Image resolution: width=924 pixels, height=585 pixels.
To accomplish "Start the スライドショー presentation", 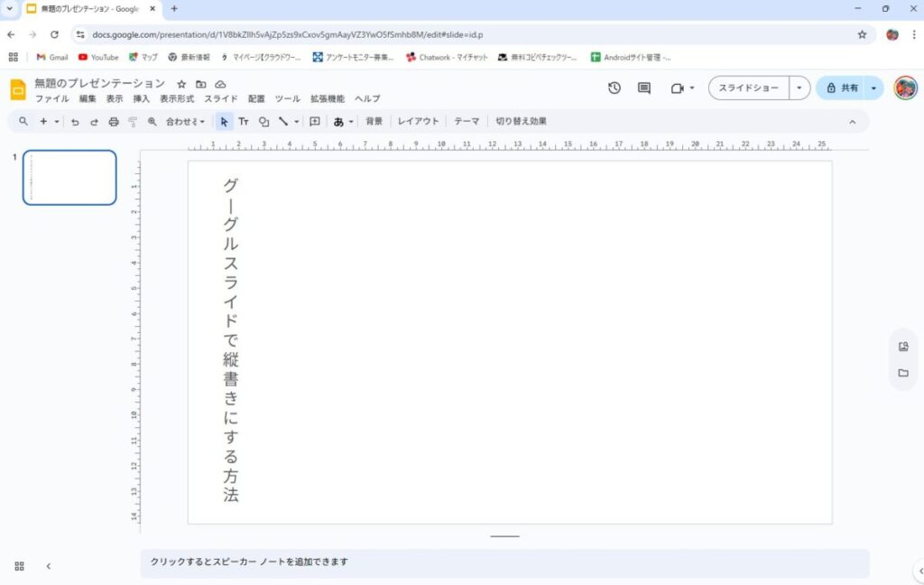I will pyautogui.click(x=748, y=88).
